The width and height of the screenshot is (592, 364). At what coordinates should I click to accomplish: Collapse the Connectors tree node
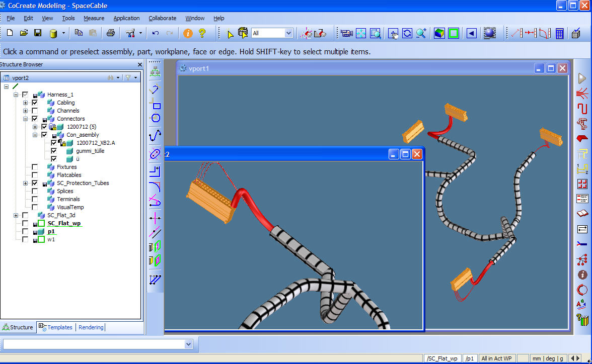pos(25,119)
